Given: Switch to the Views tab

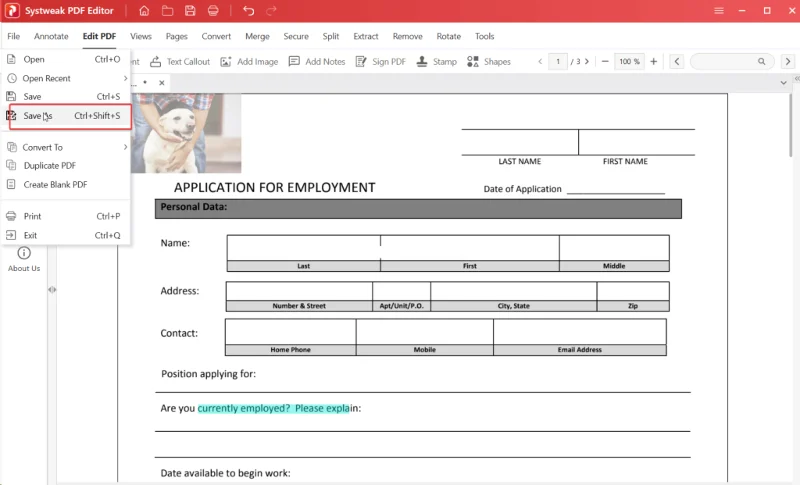Looking at the screenshot, I should click(x=141, y=36).
